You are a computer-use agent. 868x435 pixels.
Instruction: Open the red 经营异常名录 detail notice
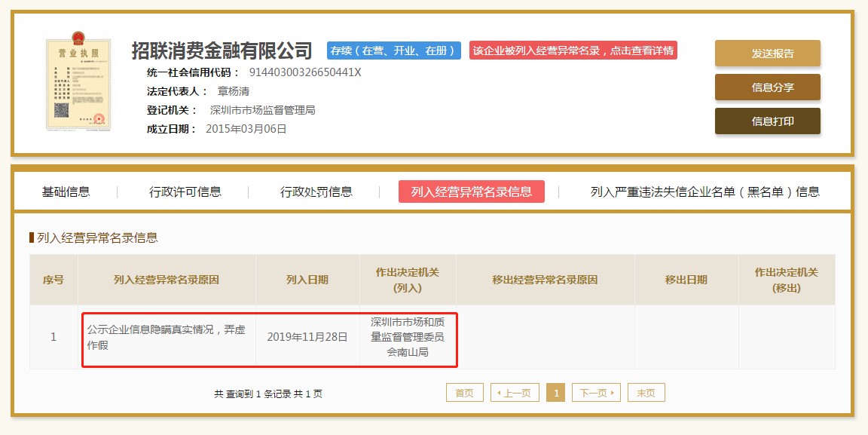click(573, 51)
